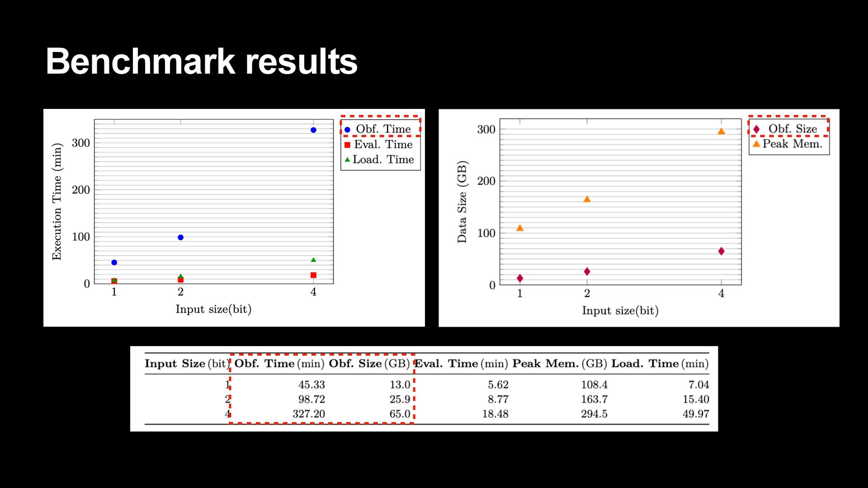Click the "Input Size (bit)" table header
Screen dimensions: 868x488
click(x=187, y=364)
